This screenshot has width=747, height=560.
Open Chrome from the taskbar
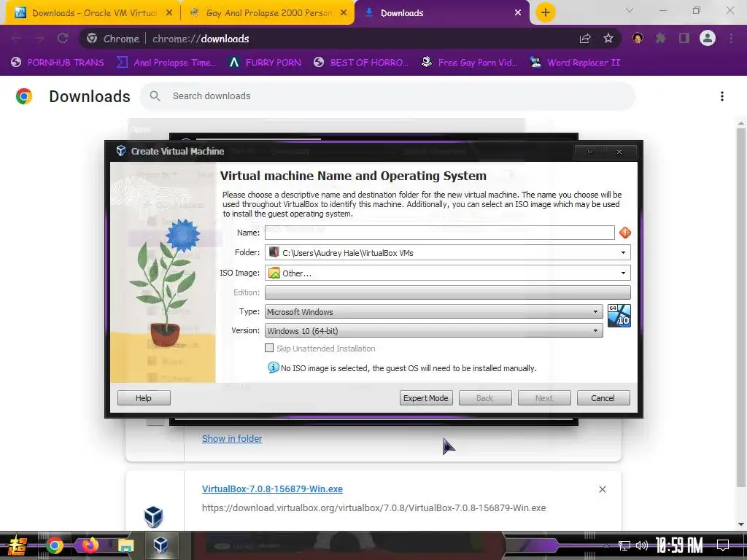pos(54,545)
